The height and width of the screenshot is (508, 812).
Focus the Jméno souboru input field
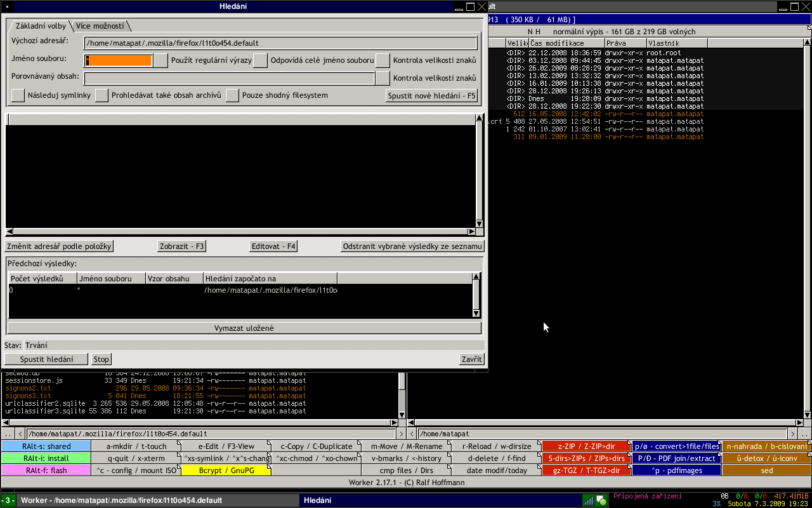point(119,60)
